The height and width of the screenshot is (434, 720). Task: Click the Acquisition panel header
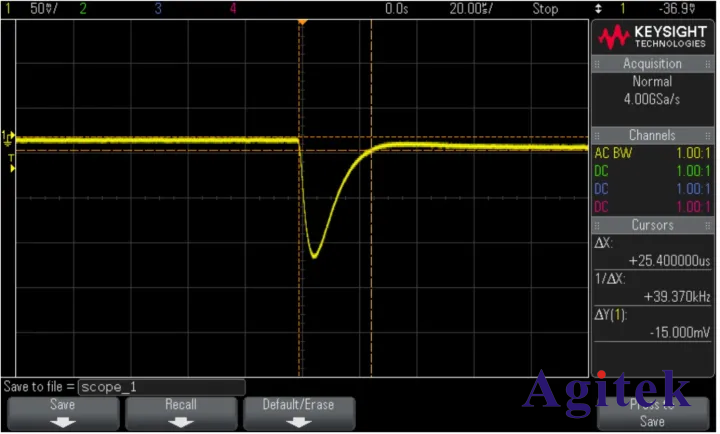(653, 63)
